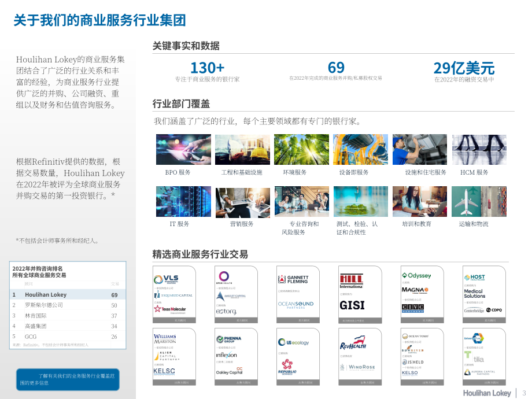Image resolution: width=532 pixels, height=399 pixels.
Task: Click the Republic Services red star logo
Action: coord(287,367)
